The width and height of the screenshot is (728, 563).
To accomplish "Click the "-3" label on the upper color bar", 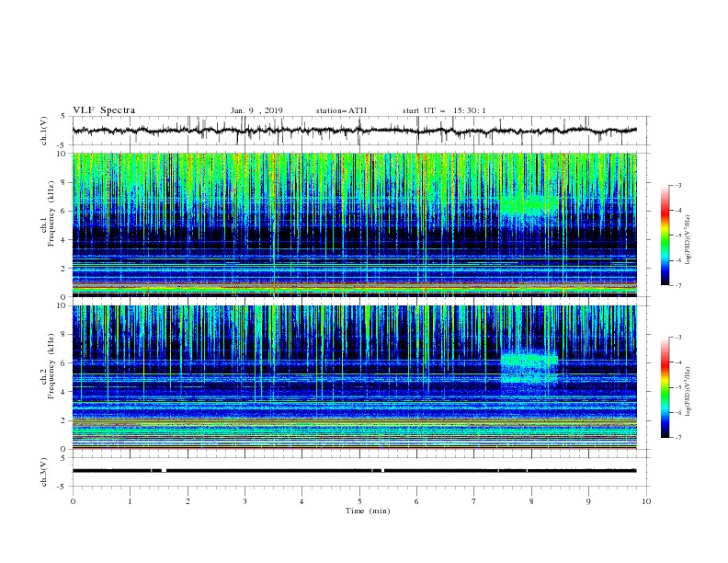I will pos(677,185).
